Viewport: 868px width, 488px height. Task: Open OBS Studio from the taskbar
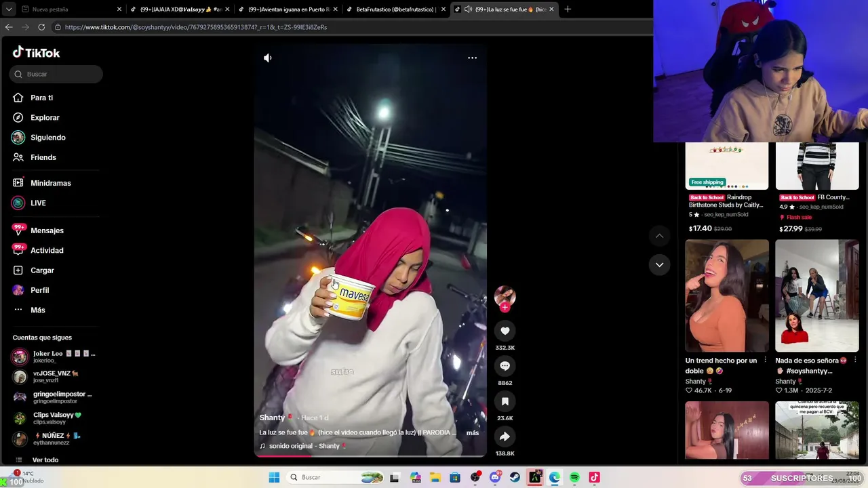coord(475,477)
